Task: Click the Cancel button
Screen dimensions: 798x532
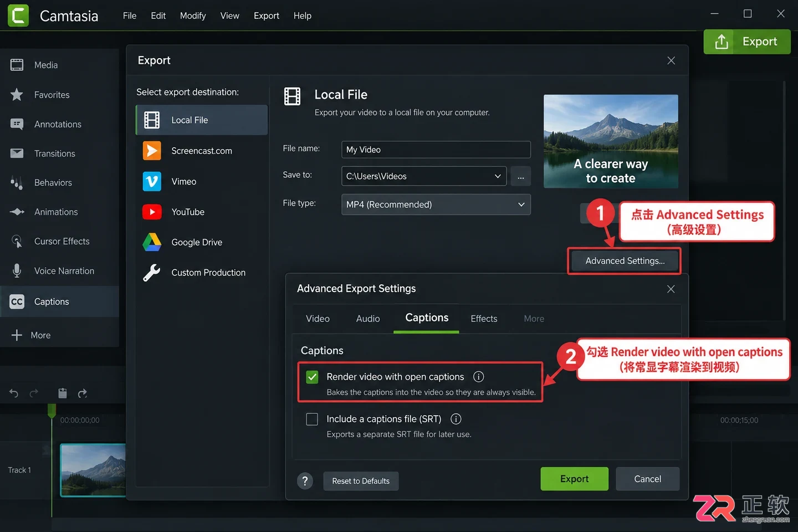Action: (x=647, y=479)
